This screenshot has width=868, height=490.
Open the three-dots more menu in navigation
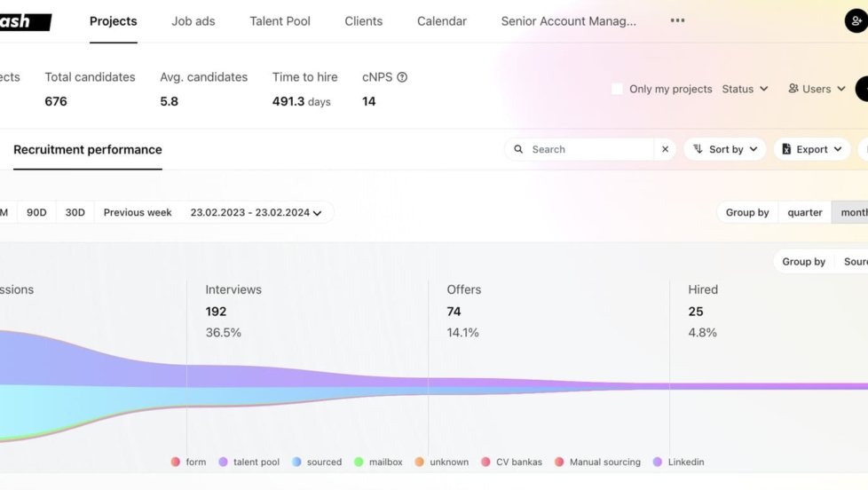(x=677, y=20)
